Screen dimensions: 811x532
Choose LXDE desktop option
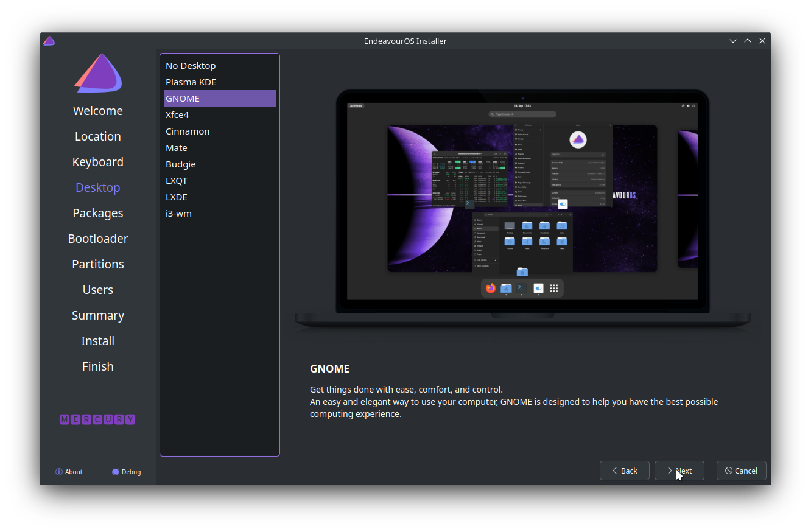point(220,197)
